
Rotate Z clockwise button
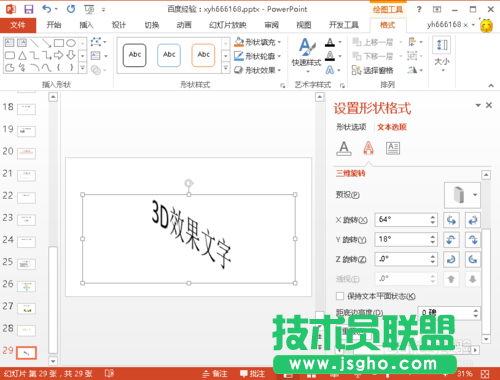tap(451, 259)
